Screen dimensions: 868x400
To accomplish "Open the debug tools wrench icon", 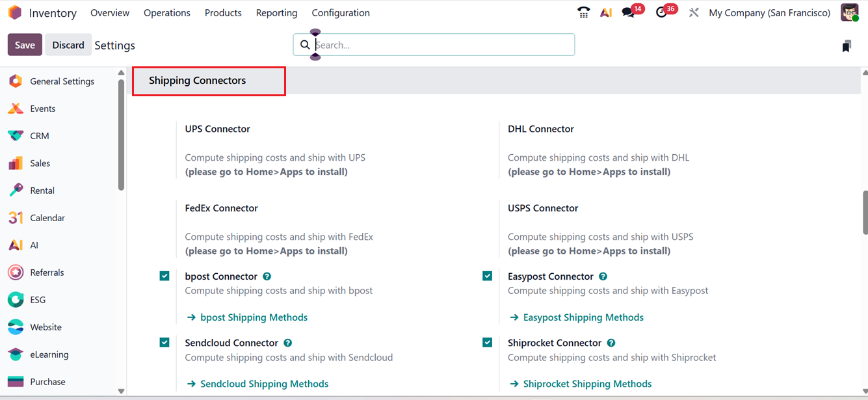I will point(694,12).
